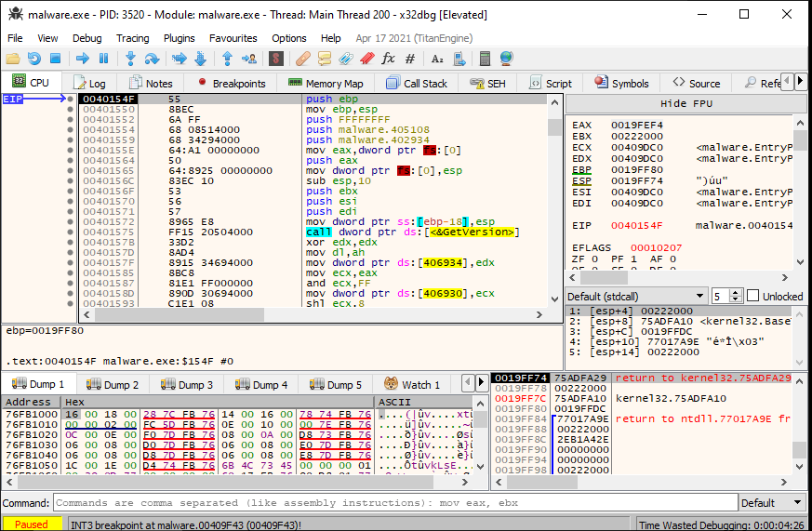
Task: Select the Watch 1 tab
Action: point(412,385)
